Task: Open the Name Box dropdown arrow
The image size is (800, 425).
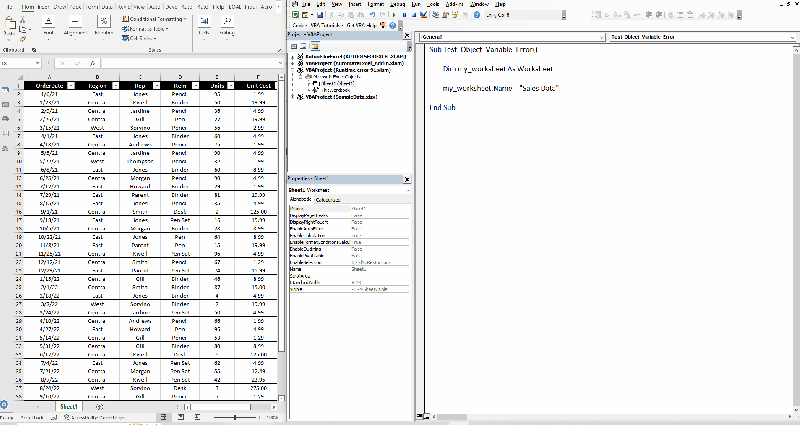Action: (37, 63)
